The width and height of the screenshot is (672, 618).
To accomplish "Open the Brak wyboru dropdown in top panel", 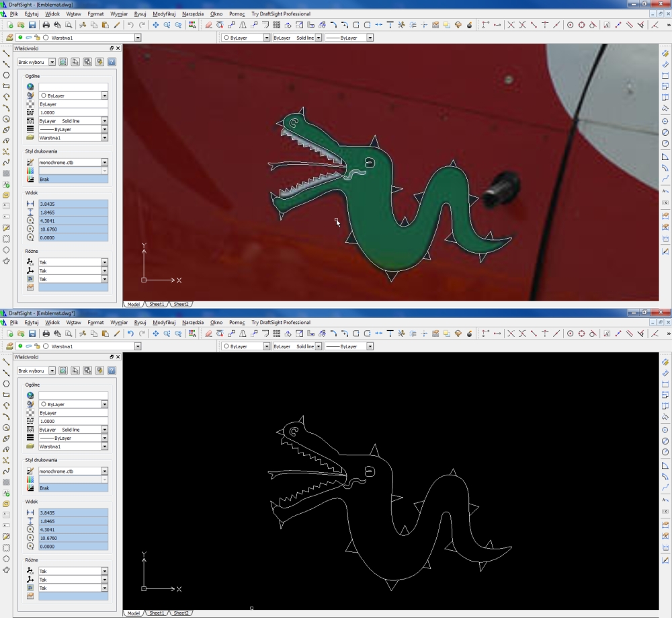I will pos(52,62).
